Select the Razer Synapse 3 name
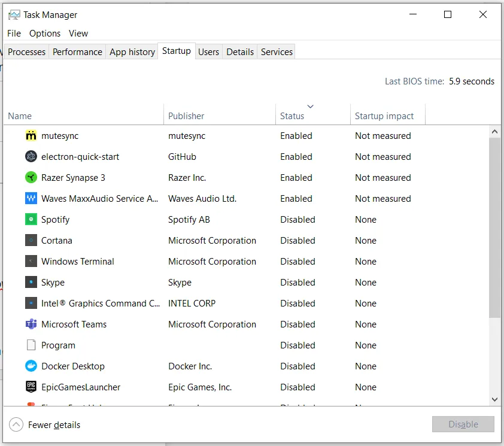Viewport: 504px width, 446px height. coord(73,177)
